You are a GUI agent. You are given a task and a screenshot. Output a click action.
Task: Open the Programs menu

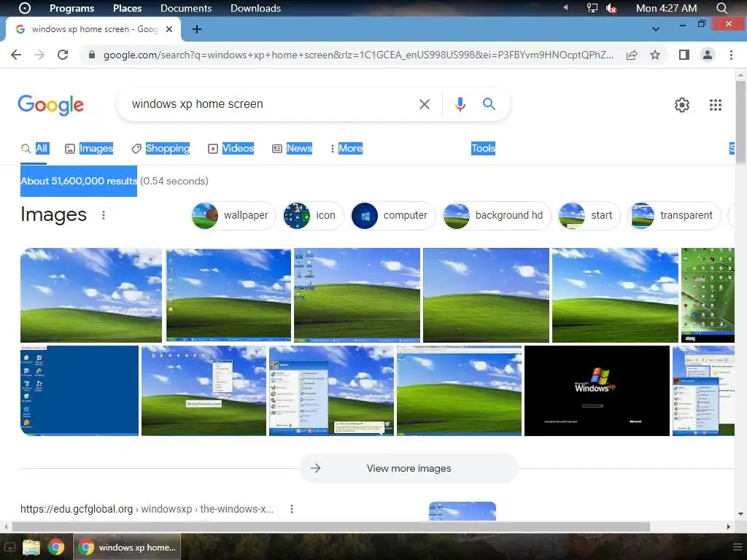click(72, 8)
